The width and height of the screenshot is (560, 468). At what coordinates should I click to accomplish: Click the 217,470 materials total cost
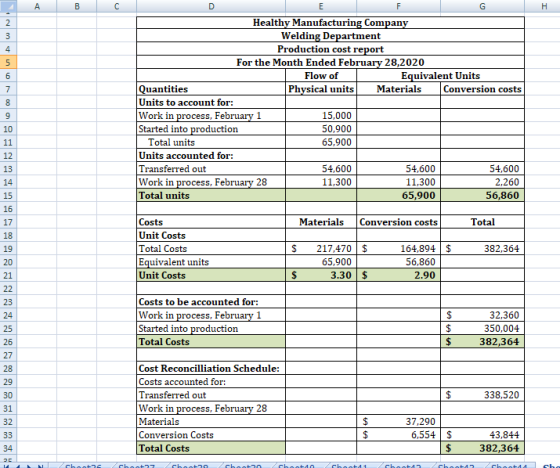click(321, 249)
